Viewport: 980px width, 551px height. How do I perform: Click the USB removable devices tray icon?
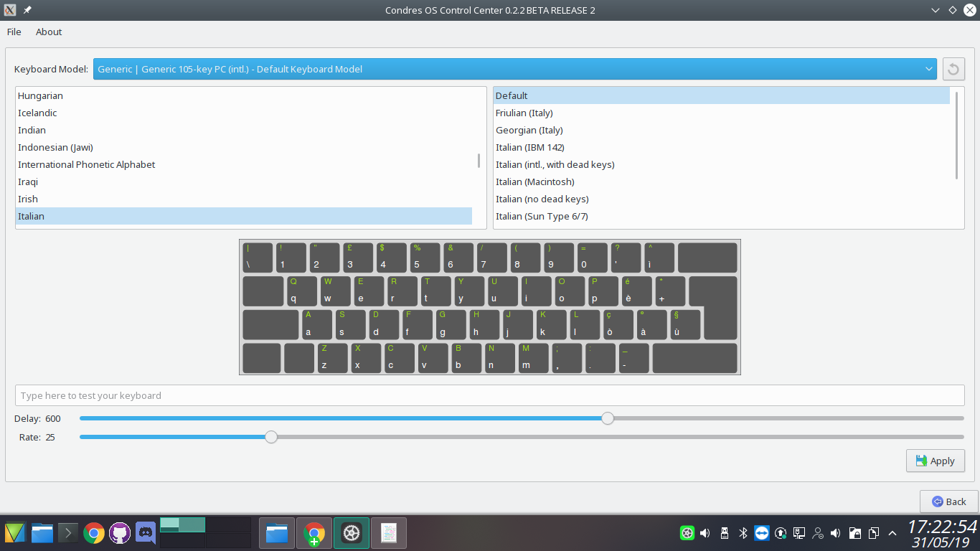[724, 533]
